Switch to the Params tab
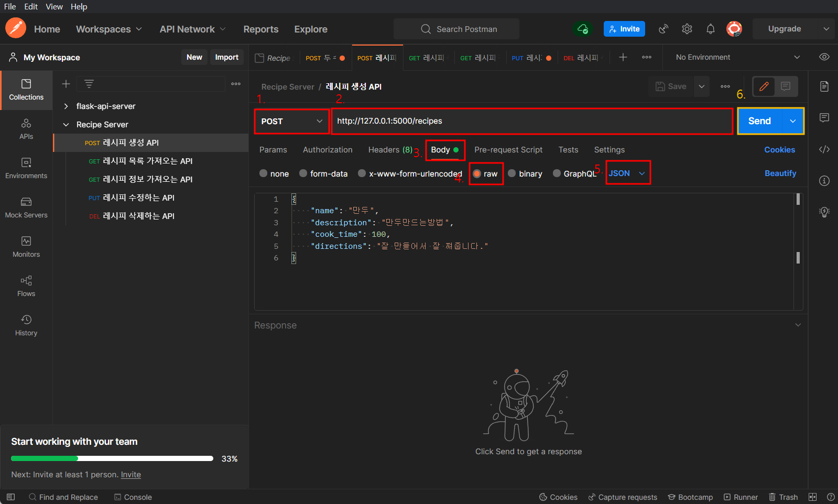The height and width of the screenshot is (504, 838). [273, 149]
